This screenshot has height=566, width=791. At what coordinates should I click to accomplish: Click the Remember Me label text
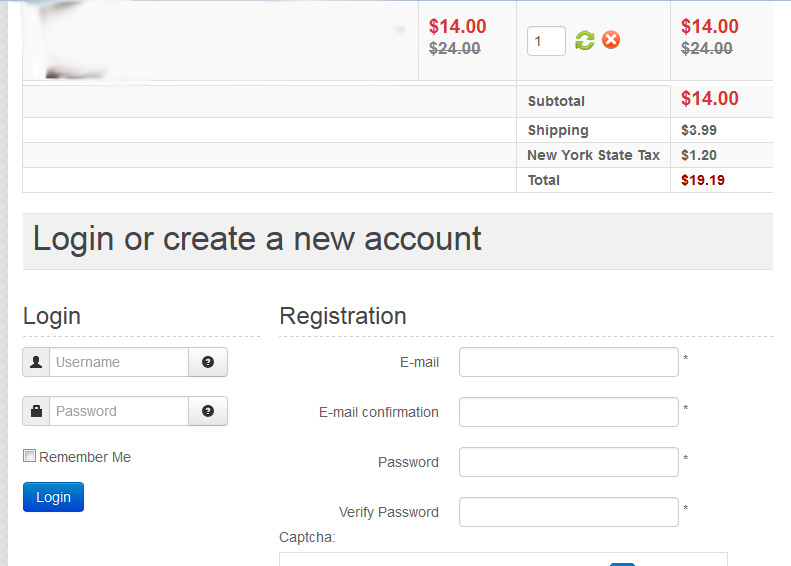[x=85, y=457]
